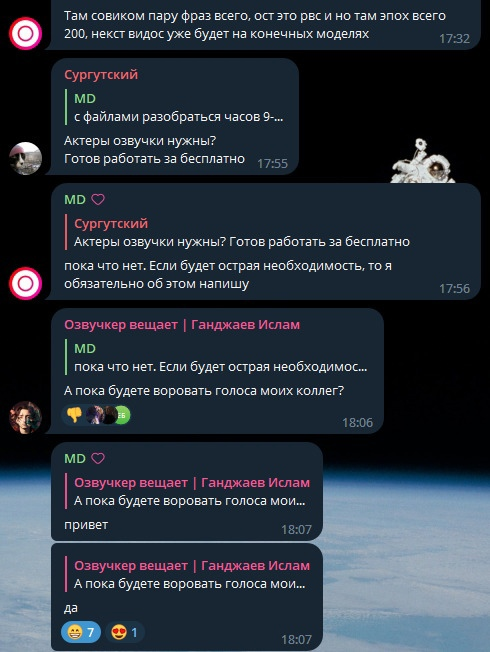The image size is (490, 652).
Task: Click MD avatar beside the 17:32 message
Action: [x=25, y=34]
